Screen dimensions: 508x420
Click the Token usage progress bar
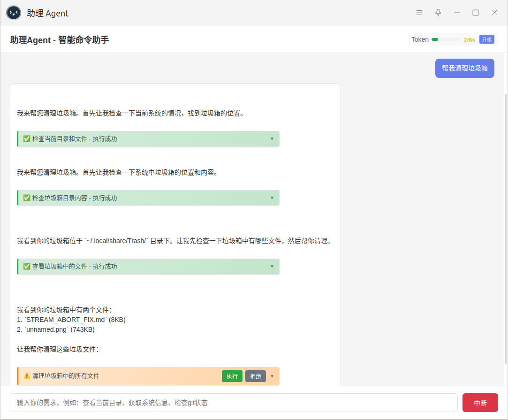(445, 40)
